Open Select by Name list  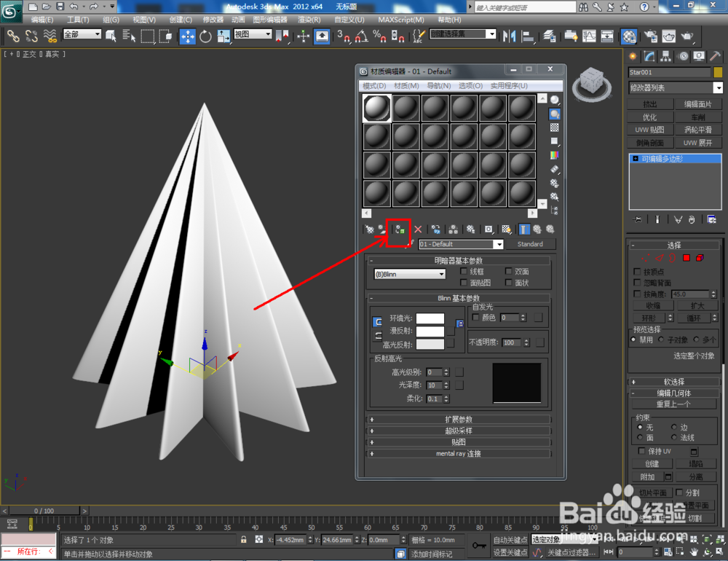(x=129, y=36)
